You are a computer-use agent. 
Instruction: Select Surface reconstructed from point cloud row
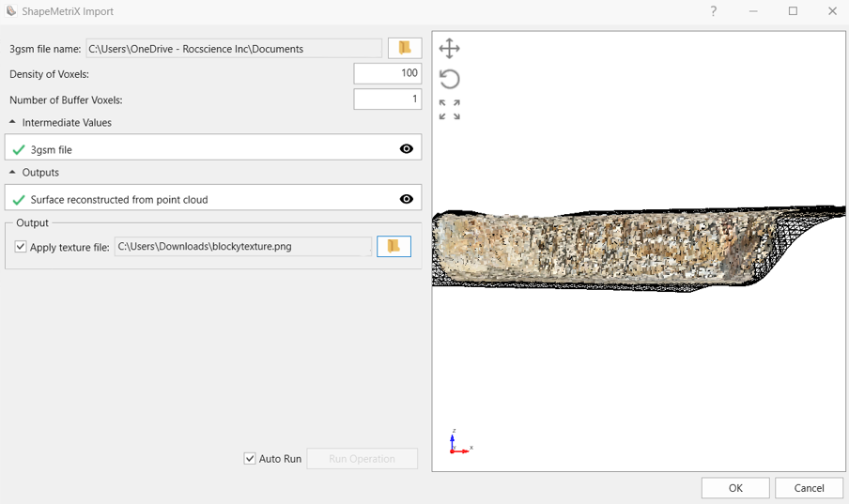click(213, 197)
